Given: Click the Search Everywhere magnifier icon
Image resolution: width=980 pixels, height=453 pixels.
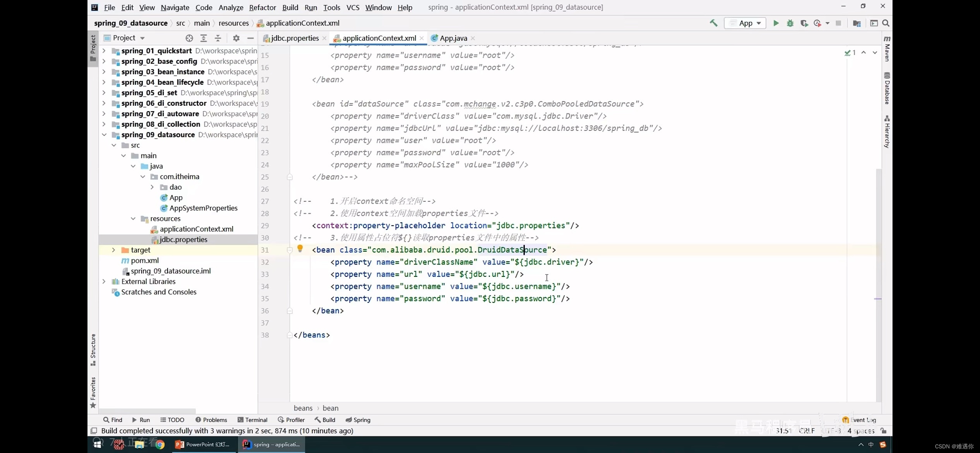Looking at the screenshot, I should (886, 23).
